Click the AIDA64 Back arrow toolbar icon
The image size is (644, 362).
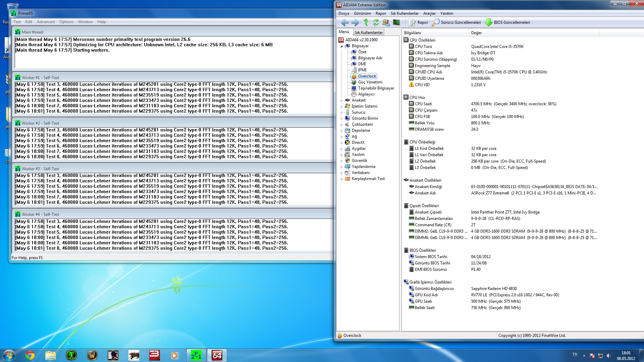[344, 22]
